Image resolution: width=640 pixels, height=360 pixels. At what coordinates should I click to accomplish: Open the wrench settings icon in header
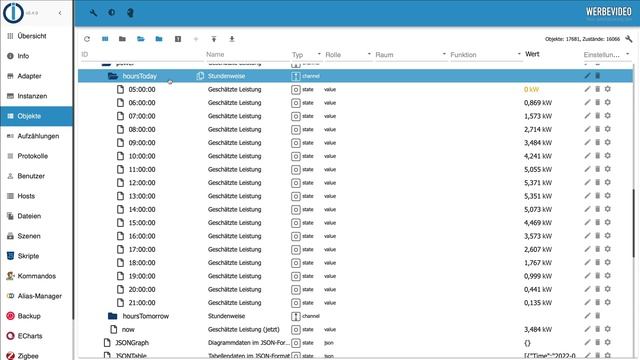(x=93, y=13)
